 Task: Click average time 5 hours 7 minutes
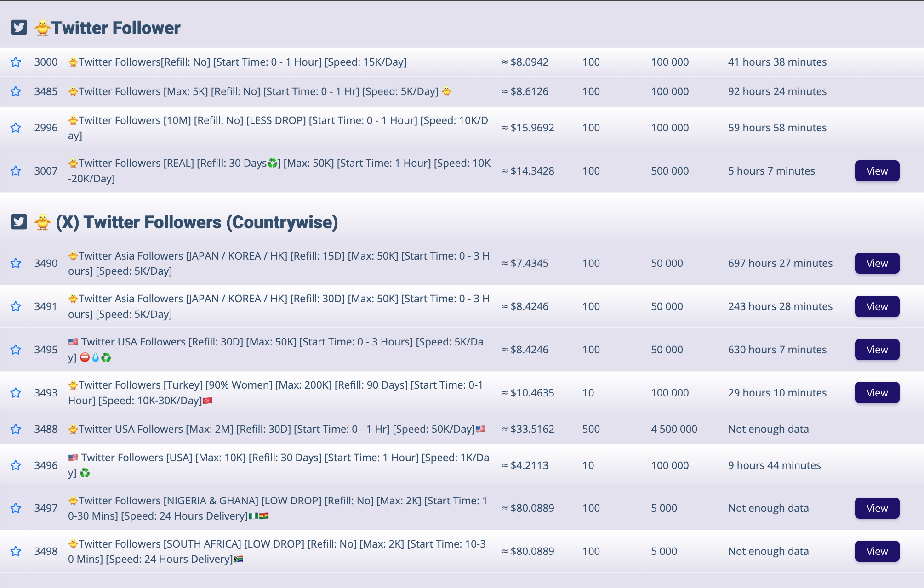(771, 171)
